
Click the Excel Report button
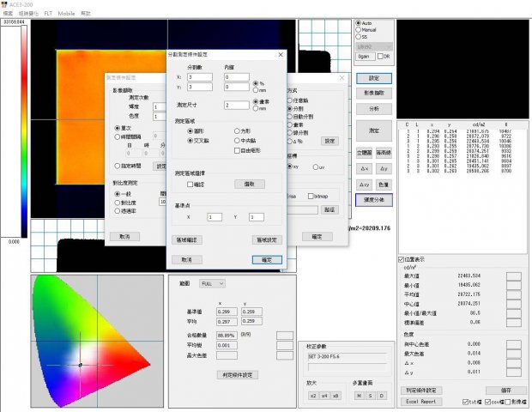(x=421, y=401)
